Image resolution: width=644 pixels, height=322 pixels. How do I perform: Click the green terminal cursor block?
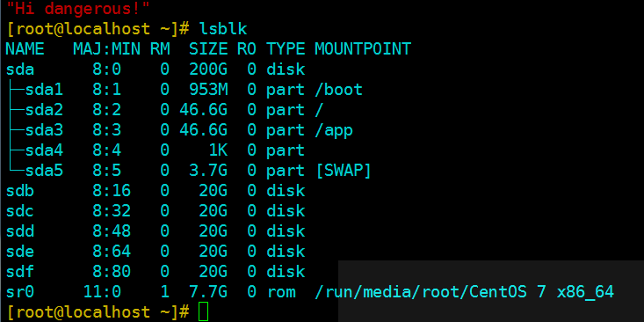tap(203, 311)
